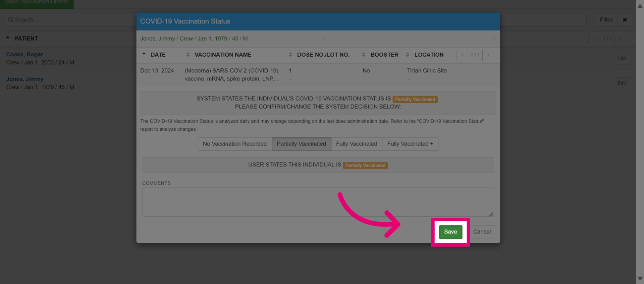Set status to Fully Vaccinated
The image size is (644, 284).
(357, 144)
